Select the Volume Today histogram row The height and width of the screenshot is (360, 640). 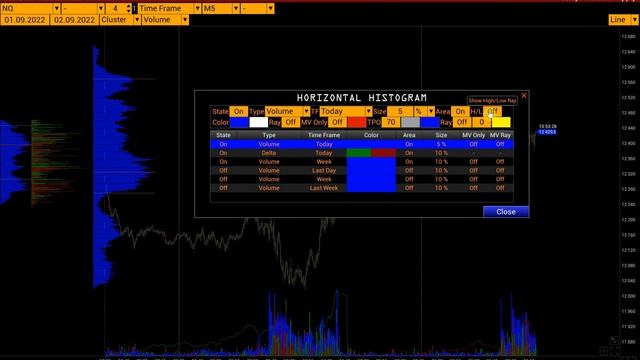(x=362, y=144)
